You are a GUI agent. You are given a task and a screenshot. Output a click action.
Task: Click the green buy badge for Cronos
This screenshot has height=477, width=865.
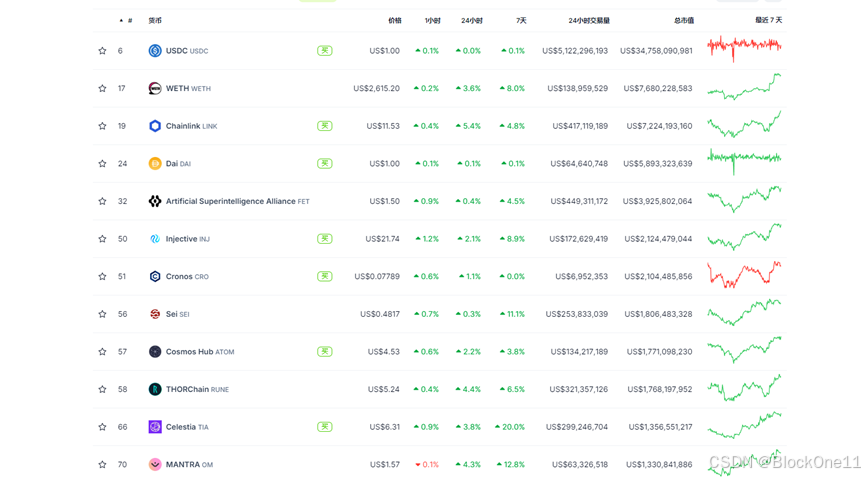point(325,276)
